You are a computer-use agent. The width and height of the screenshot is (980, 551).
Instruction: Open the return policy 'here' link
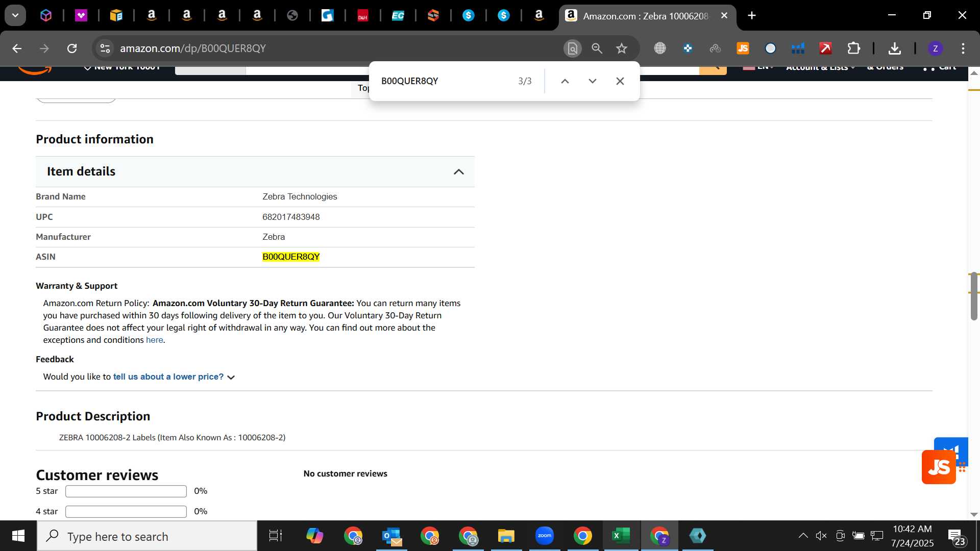154,340
